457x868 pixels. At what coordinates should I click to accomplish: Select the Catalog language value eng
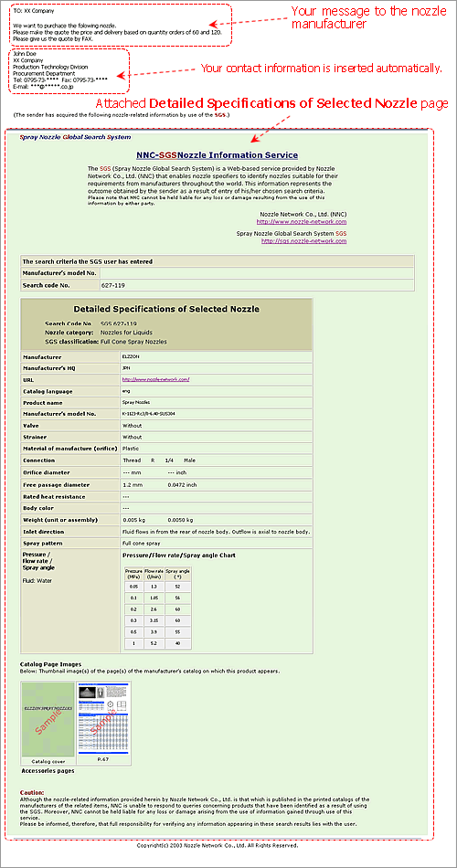click(125, 391)
